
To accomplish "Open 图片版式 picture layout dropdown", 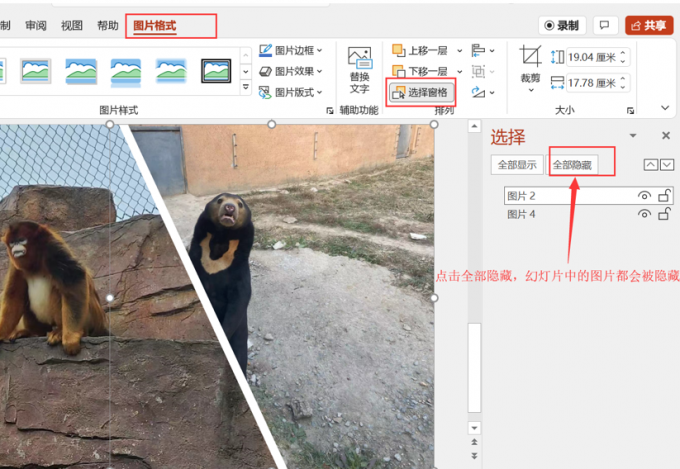I will (x=291, y=92).
